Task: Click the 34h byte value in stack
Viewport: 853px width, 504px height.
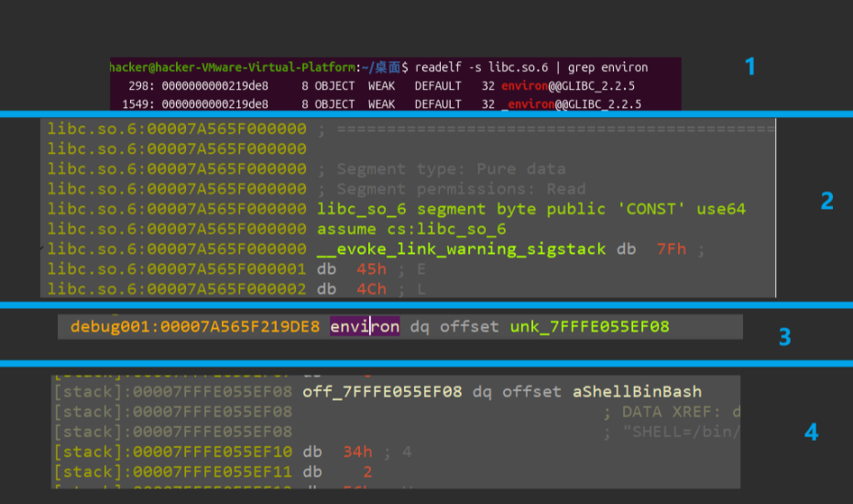Action: click(x=357, y=452)
